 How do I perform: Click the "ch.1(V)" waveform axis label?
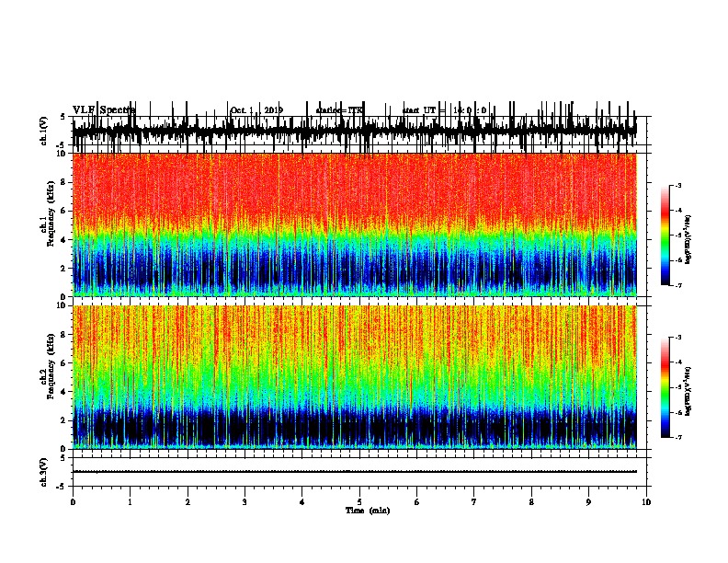[x=44, y=131]
